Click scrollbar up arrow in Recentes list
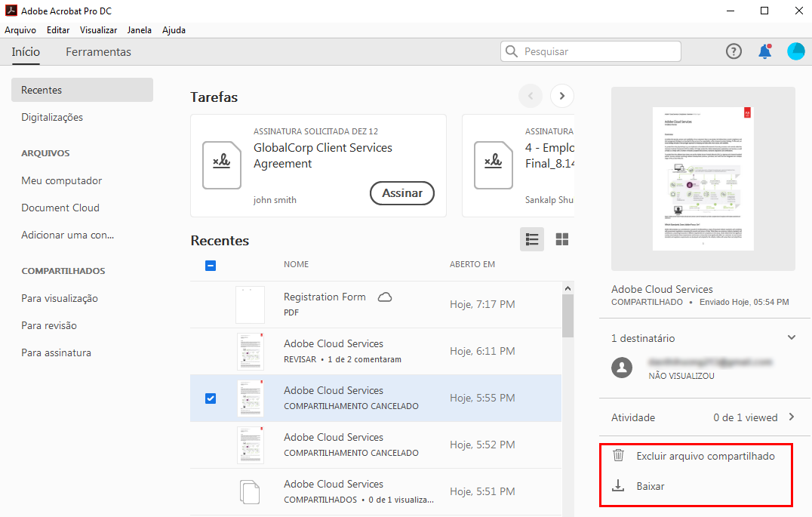Screen dimensions: 812x517 point(567,288)
